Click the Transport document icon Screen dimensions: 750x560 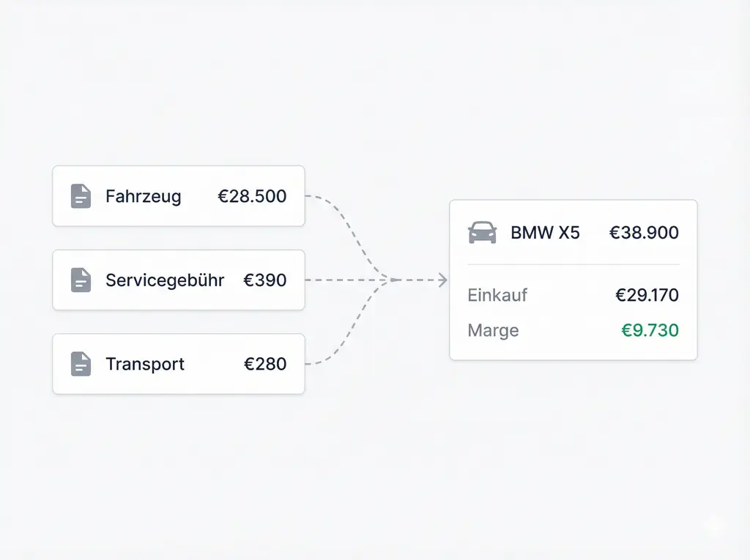[81, 364]
